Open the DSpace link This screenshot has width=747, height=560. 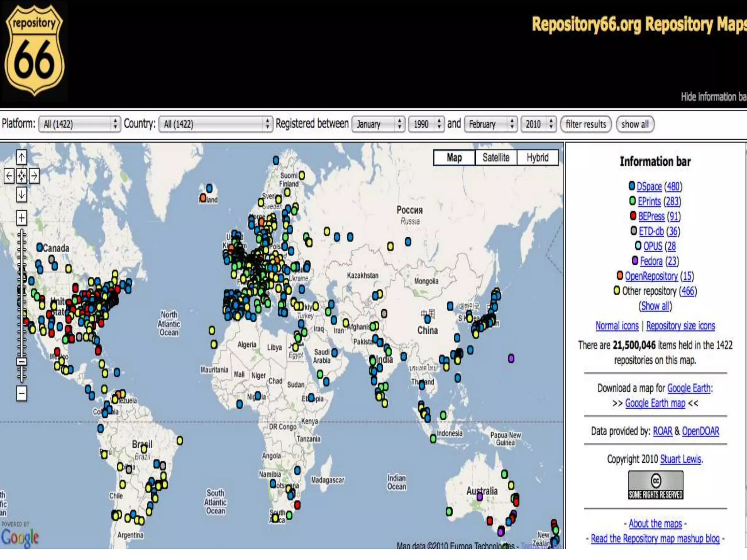click(649, 186)
